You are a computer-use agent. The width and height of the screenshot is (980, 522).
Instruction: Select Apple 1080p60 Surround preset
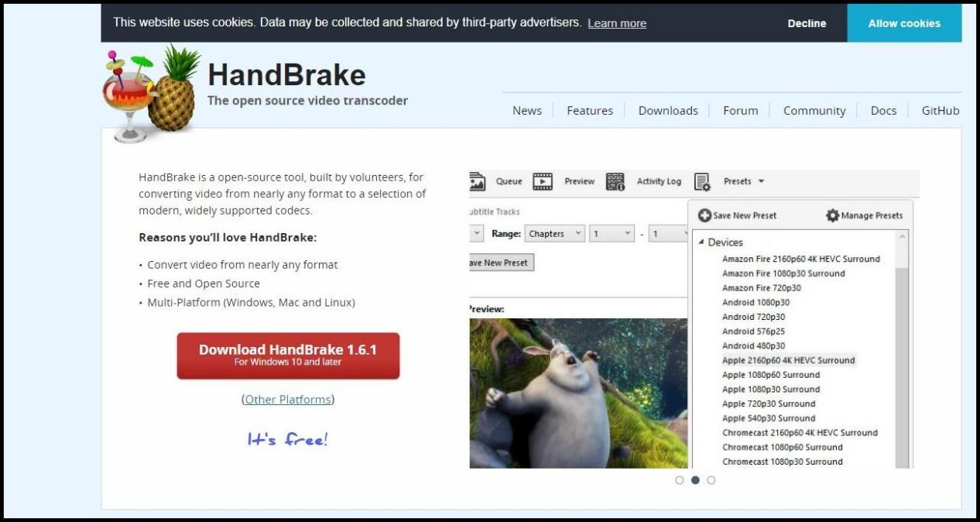click(771, 375)
